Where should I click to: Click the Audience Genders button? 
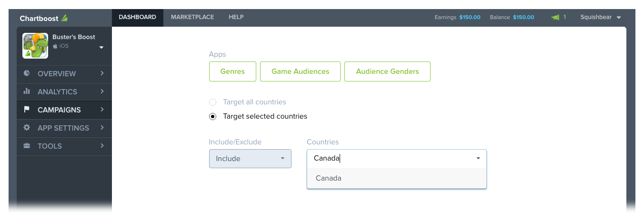pos(387,71)
